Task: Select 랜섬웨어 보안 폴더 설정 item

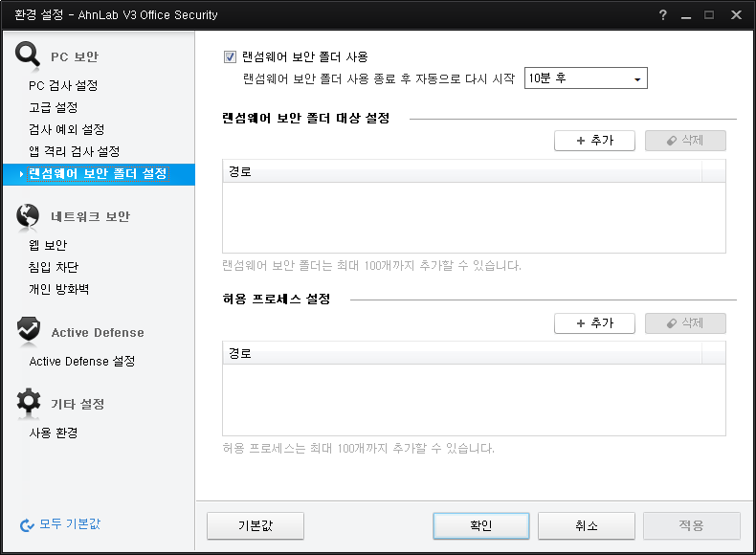Action: click(x=99, y=174)
